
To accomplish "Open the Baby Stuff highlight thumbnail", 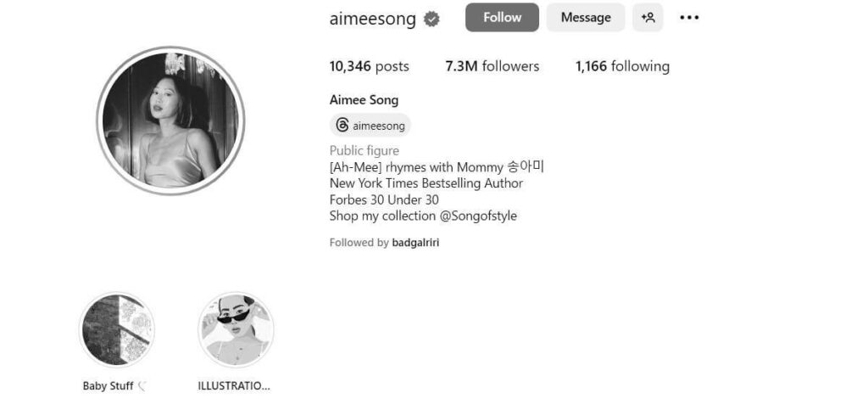I will [117, 329].
